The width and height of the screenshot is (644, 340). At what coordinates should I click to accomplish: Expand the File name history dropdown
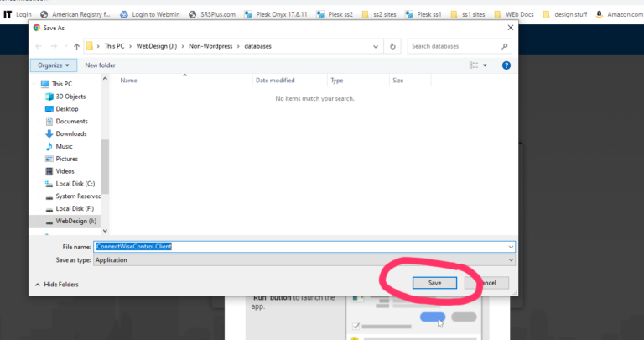coord(511,246)
